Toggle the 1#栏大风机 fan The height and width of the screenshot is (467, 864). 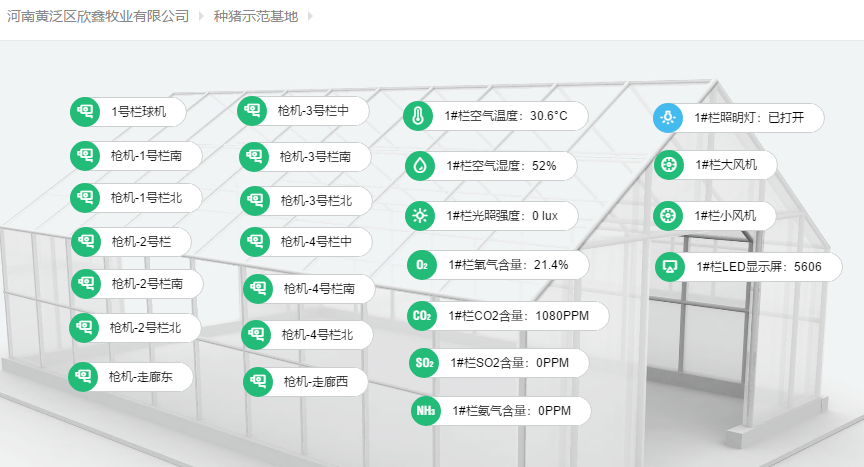click(669, 165)
